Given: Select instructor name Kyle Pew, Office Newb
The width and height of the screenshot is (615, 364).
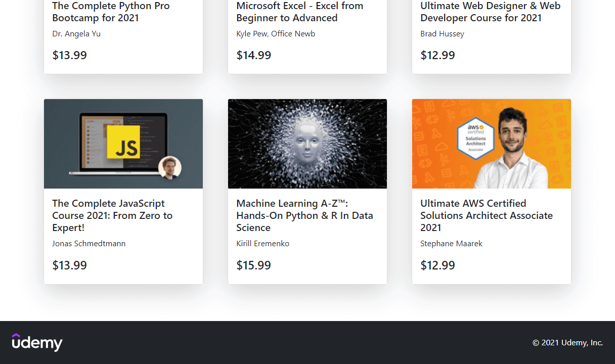Looking at the screenshot, I should click(x=276, y=34).
